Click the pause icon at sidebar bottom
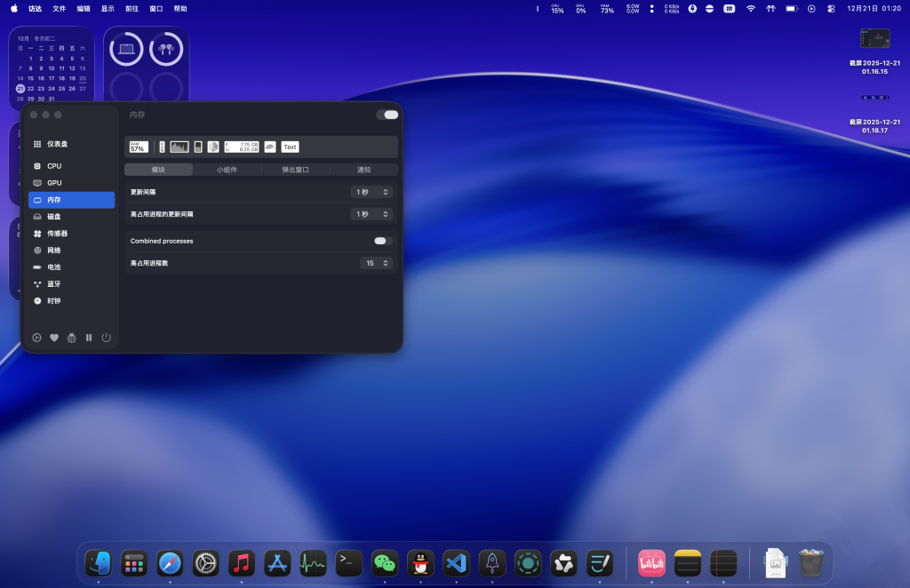The height and width of the screenshot is (588, 910). 89,338
